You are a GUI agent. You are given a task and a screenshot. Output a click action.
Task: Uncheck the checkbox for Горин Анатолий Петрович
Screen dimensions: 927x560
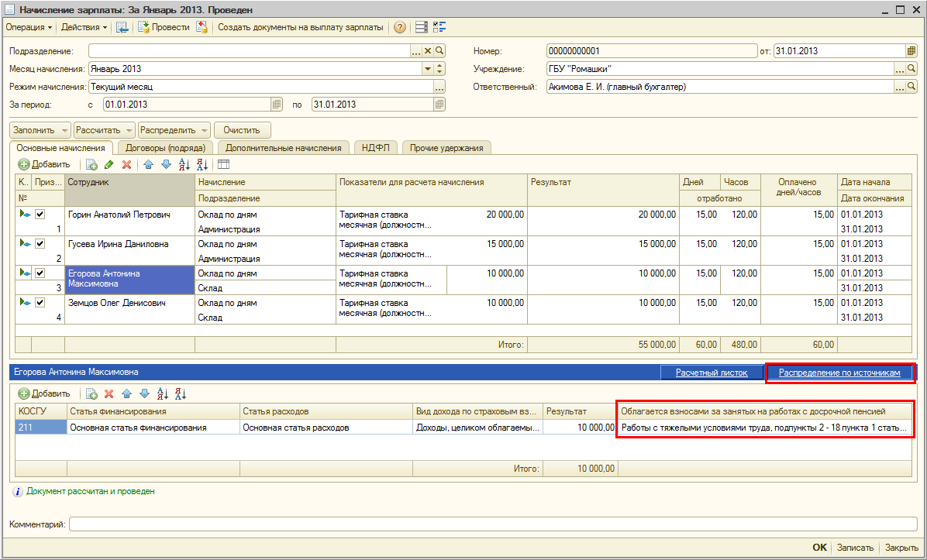(x=40, y=215)
